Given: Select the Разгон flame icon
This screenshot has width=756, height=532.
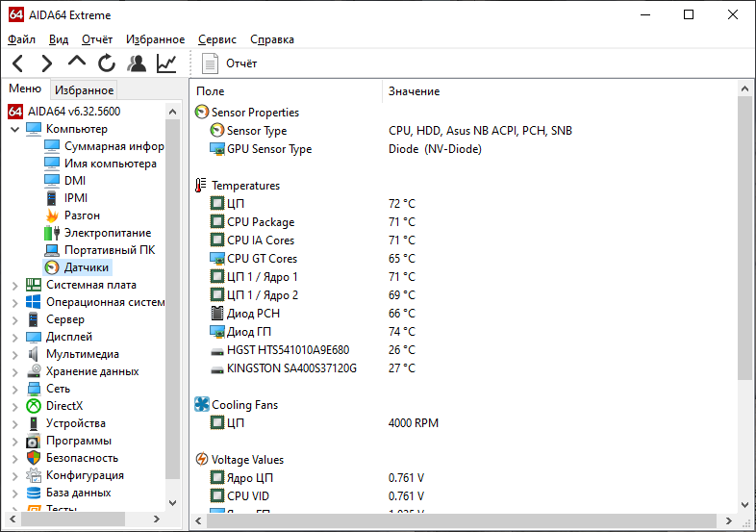Looking at the screenshot, I should [52, 215].
